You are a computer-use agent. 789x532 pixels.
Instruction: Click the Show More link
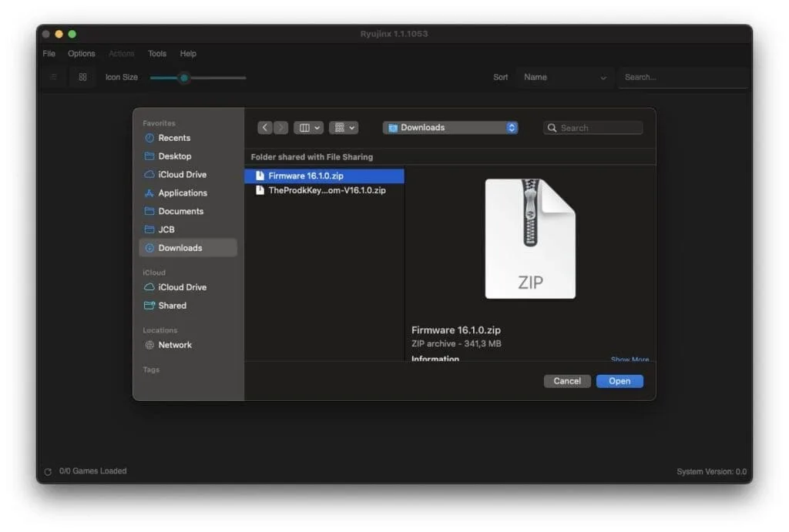(x=630, y=360)
